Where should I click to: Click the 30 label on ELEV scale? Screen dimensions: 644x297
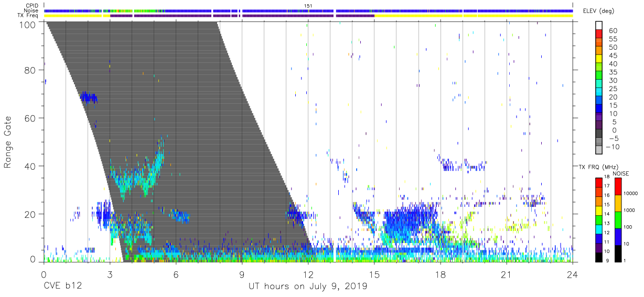click(613, 80)
